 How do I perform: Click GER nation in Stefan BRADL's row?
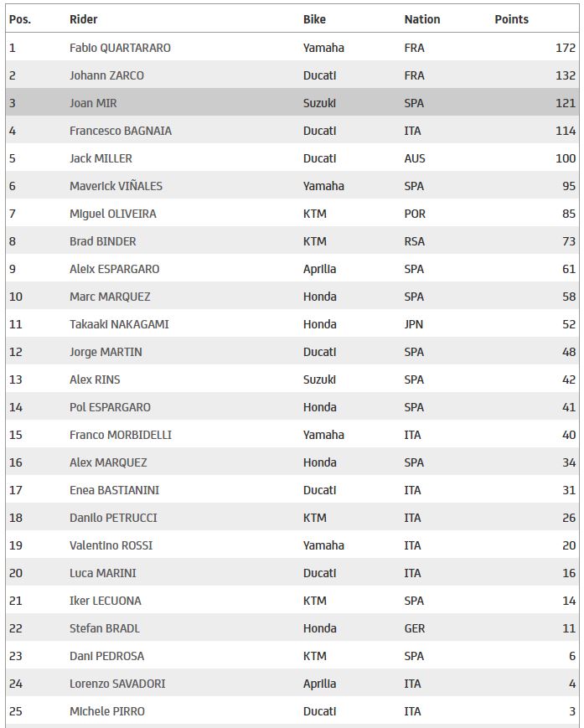click(x=415, y=628)
